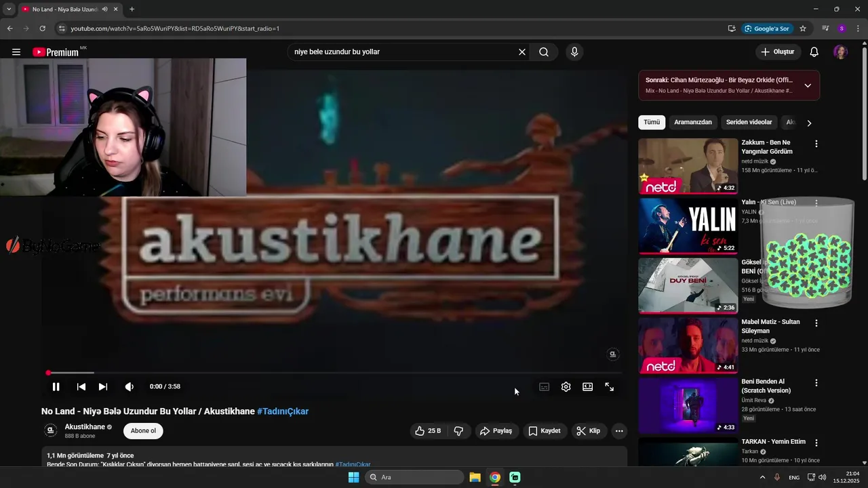
Task: Start voice search with microphone icon
Action: pyautogui.click(x=574, y=52)
